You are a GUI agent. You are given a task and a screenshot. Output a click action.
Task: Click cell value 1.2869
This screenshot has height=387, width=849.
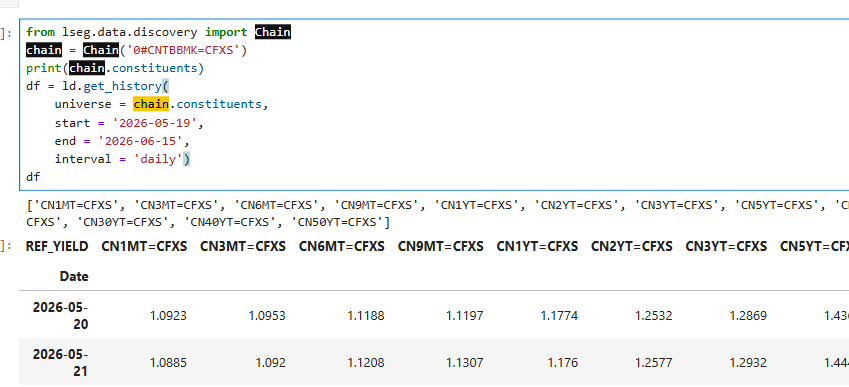748,316
